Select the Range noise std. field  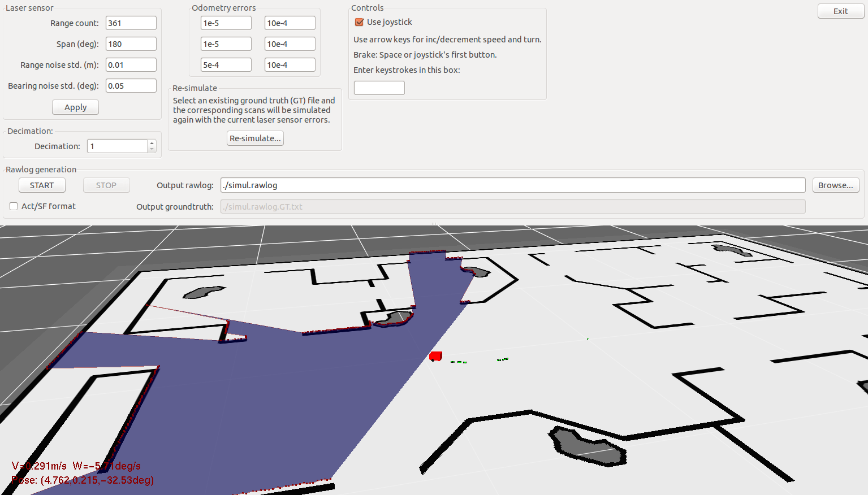(x=131, y=65)
